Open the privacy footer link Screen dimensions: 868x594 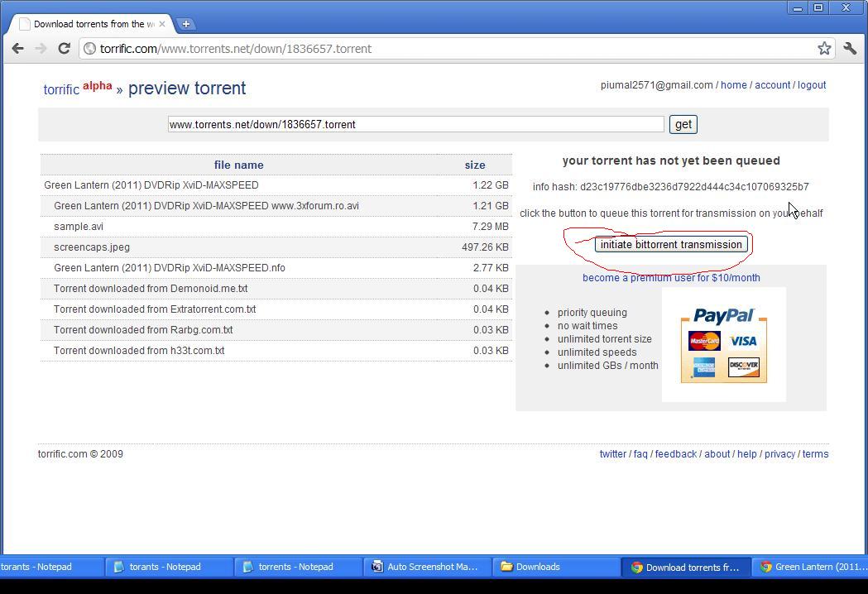[x=779, y=454]
